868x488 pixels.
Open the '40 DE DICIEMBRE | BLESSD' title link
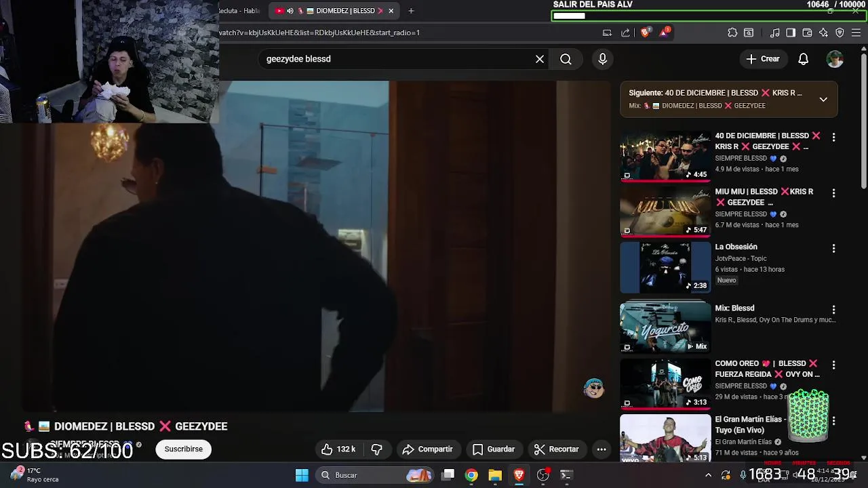768,141
